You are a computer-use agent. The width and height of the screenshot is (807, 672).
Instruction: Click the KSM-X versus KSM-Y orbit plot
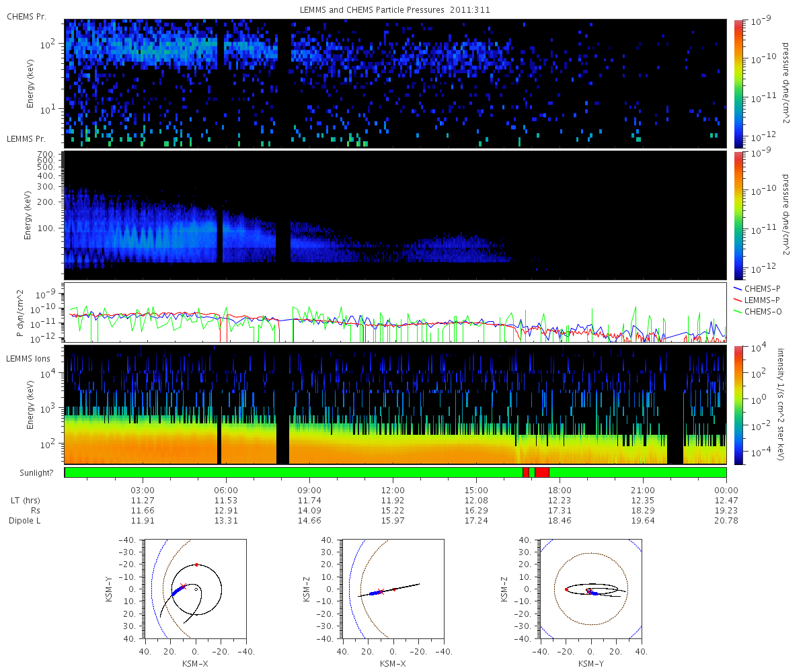(196, 588)
